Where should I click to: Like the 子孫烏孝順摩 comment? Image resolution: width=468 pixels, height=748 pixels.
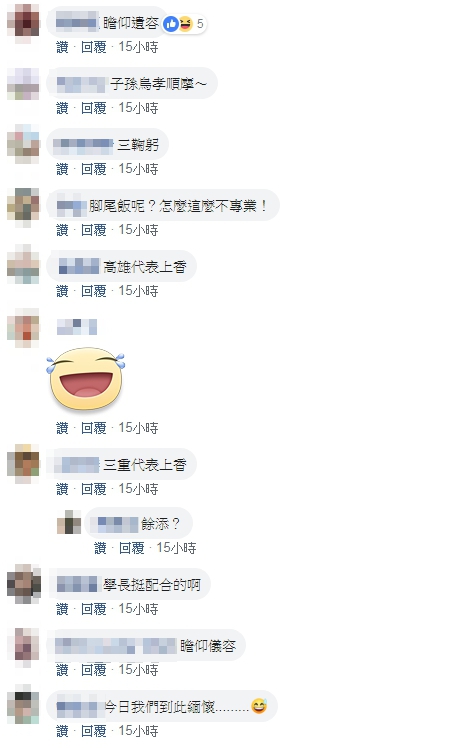(x=62, y=108)
